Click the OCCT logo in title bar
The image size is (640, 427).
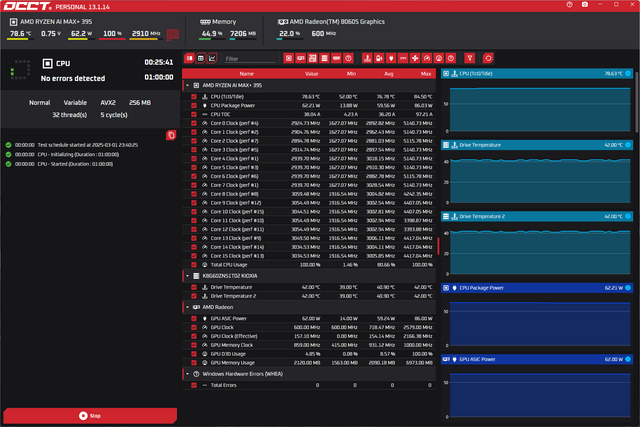pyautogui.click(x=27, y=6)
